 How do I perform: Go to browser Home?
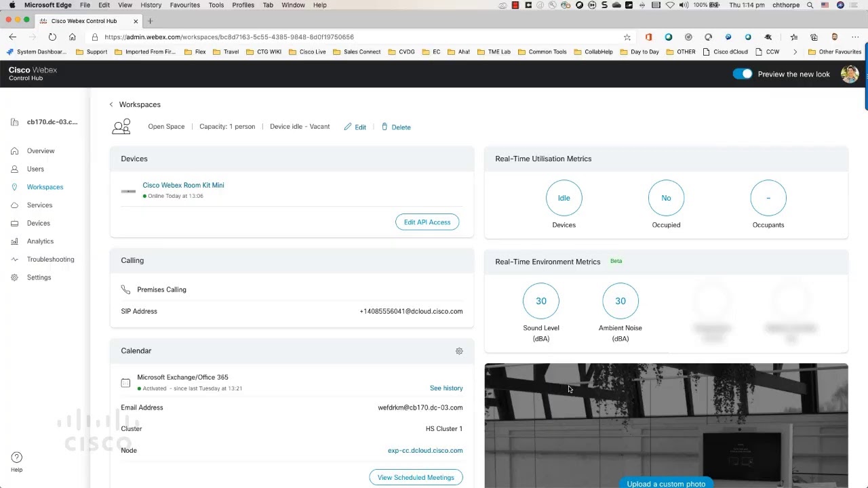pyautogui.click(x=72, y=37)
